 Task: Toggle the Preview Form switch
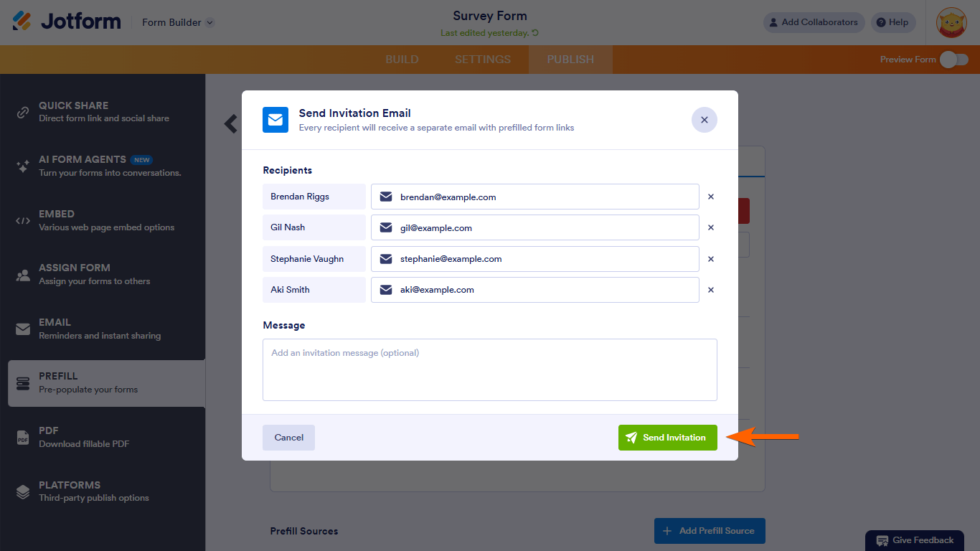click(954, 60)
